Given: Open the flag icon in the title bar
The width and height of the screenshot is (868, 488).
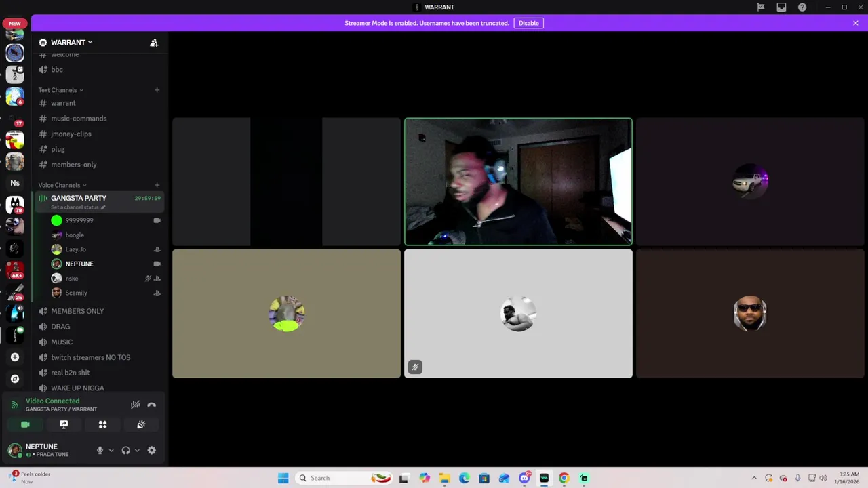Looking at the screenshot, I should (x=761, y=7).
